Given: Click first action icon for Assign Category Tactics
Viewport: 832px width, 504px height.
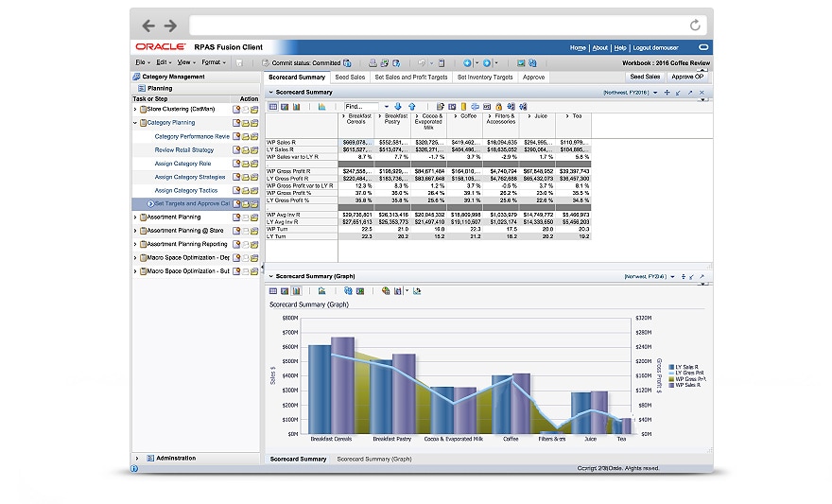Looking at the screenshot, I should click(236, 190).
